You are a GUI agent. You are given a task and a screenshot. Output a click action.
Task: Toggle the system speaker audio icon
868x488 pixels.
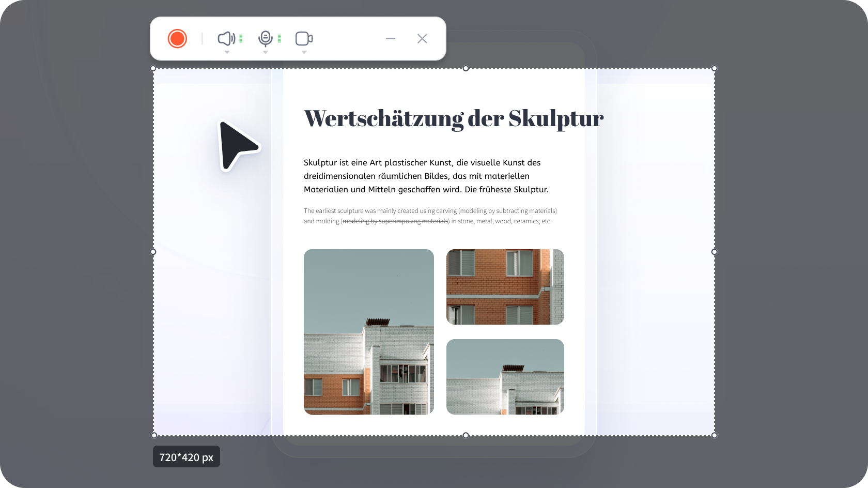pos(226,38)
